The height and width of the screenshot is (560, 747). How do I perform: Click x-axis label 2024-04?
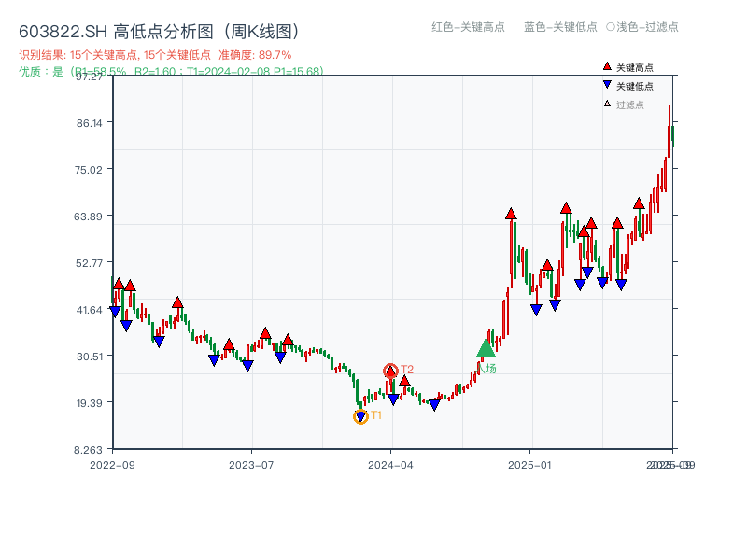pos(390,465)
